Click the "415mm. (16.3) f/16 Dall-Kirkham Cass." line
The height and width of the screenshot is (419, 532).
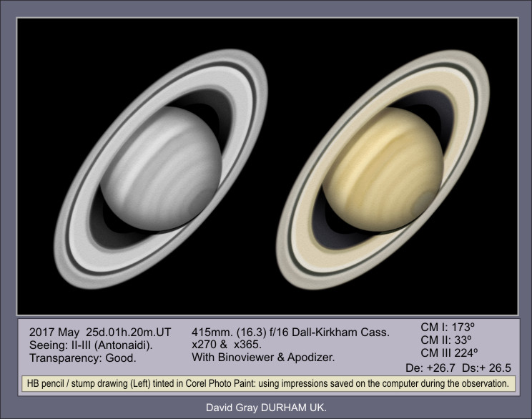pos(290,332)
